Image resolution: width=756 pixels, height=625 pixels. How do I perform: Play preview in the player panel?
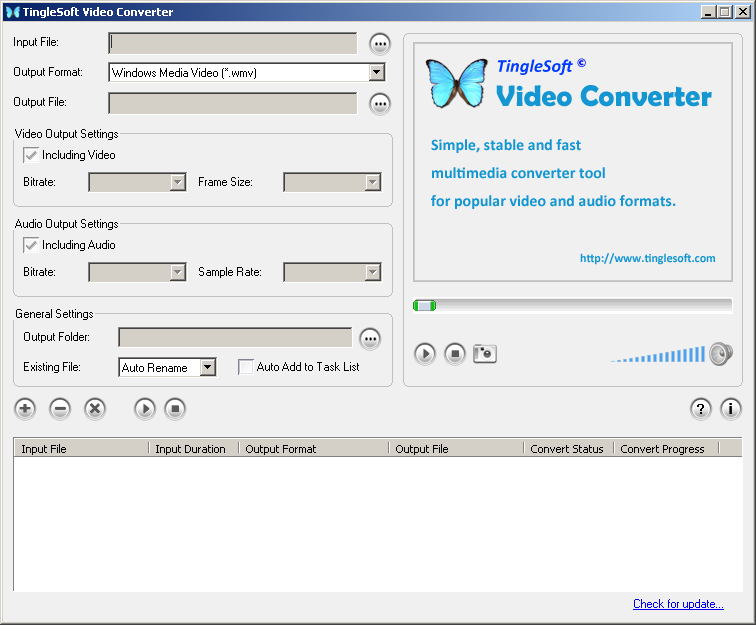(425, 354)
